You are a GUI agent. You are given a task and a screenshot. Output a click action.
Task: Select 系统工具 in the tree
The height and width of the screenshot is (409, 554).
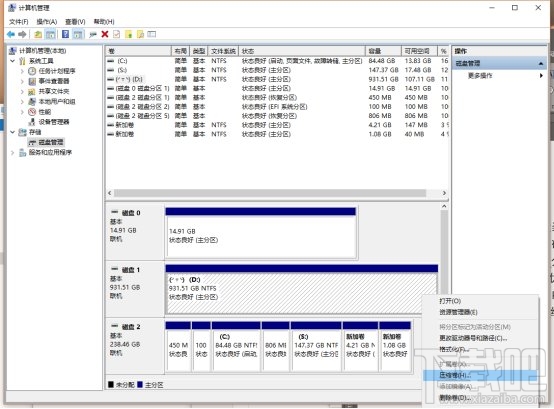pos(41,61)
